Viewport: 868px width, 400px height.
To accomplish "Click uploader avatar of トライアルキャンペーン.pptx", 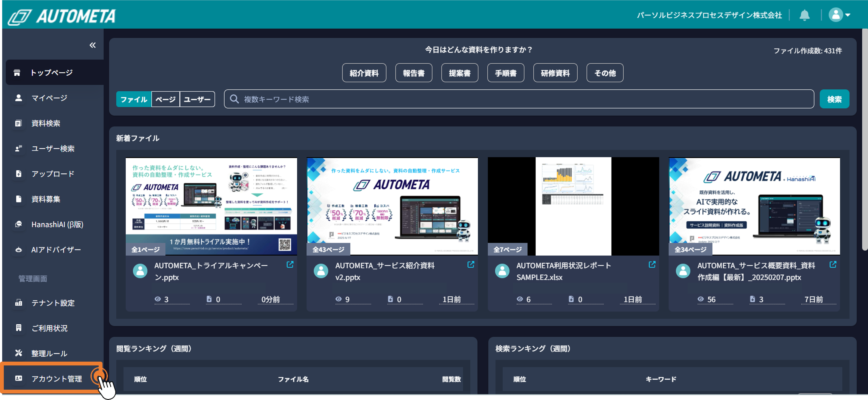I will pos(140,271).
